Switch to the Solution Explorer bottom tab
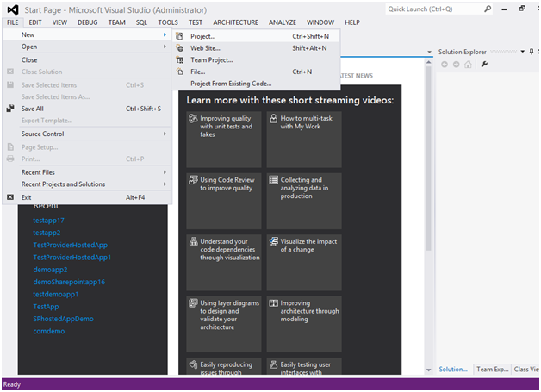 pos(453,370)
